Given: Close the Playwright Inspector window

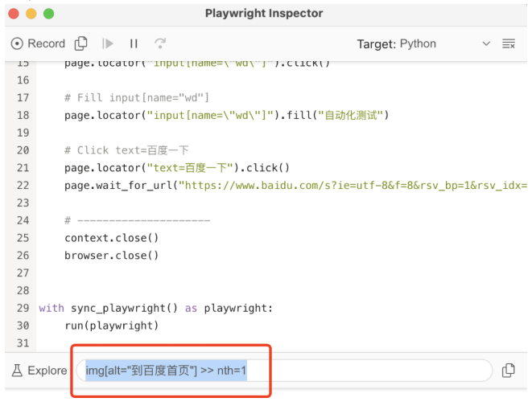Looking at the screenshot, I should tap(14, 14).
